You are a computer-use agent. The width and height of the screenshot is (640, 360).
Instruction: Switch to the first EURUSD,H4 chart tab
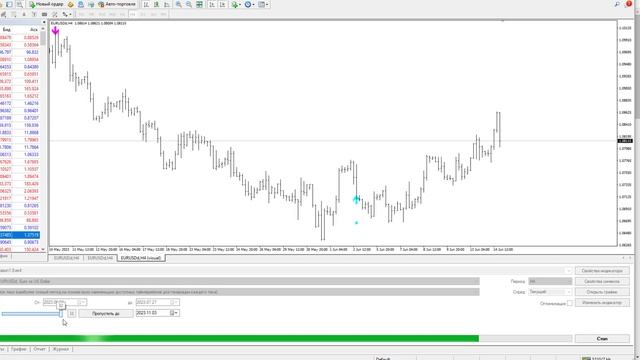pyautogui.click(x=67, y=258)
